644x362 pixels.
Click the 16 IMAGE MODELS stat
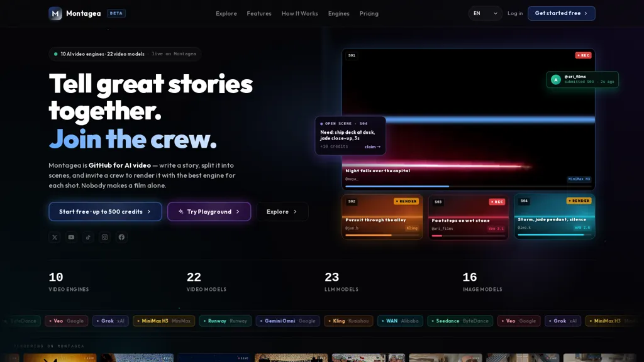point(482,282)
